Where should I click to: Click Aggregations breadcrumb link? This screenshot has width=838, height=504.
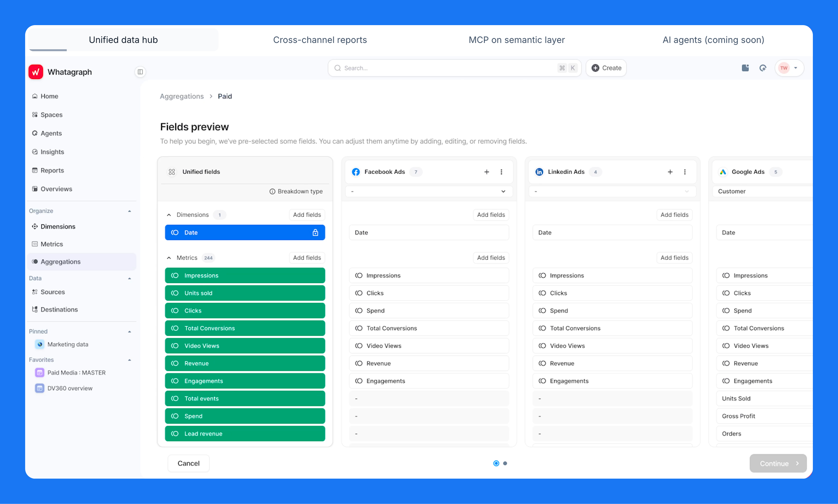point(182,96)
